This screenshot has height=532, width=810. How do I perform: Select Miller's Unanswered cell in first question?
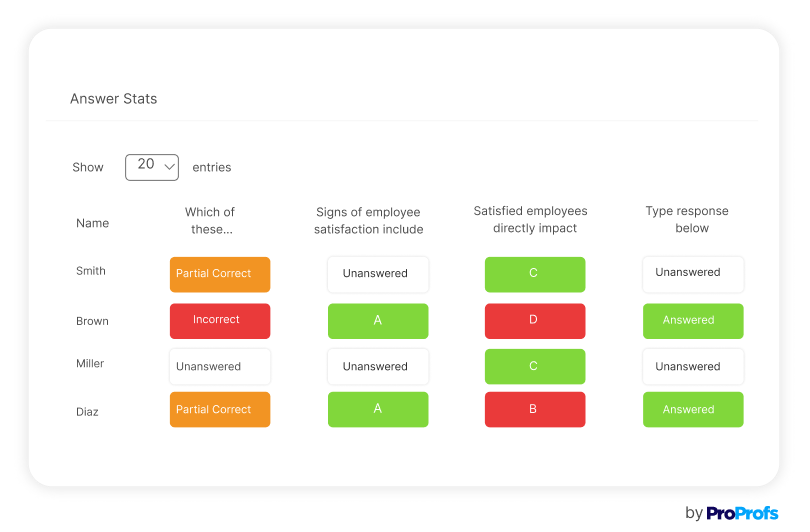point(220,367)
